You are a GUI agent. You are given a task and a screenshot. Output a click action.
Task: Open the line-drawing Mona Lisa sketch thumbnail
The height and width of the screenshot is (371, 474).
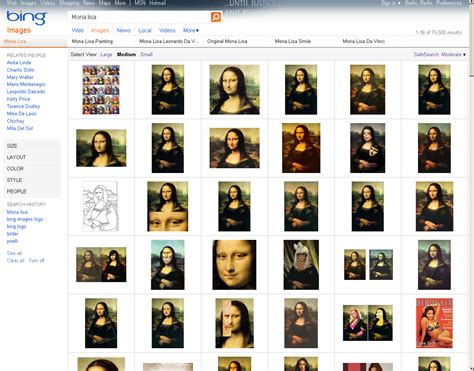coord(100,206)
